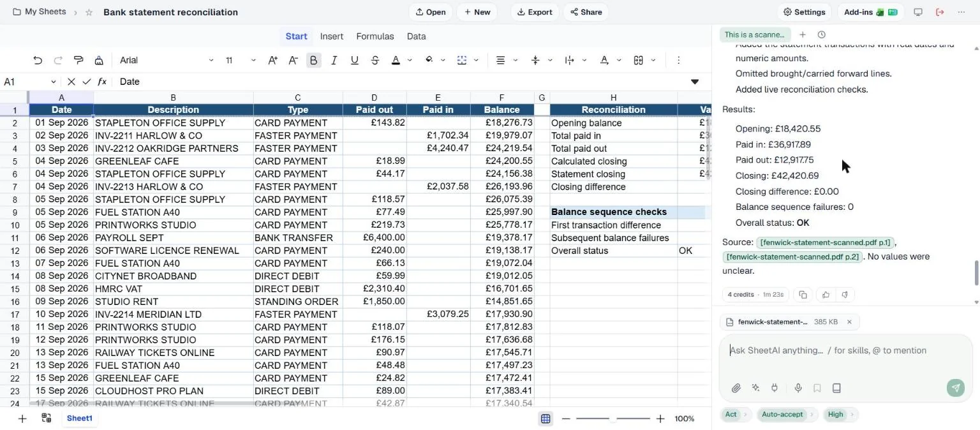Copy the SheetAI response
Image resolution: width=980 pixels, height=430 pixels.
pos(803,295)
